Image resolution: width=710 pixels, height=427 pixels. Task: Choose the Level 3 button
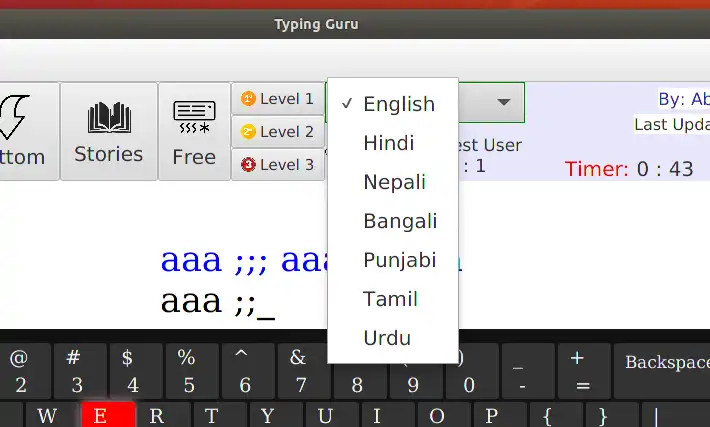tap(278, 165)
